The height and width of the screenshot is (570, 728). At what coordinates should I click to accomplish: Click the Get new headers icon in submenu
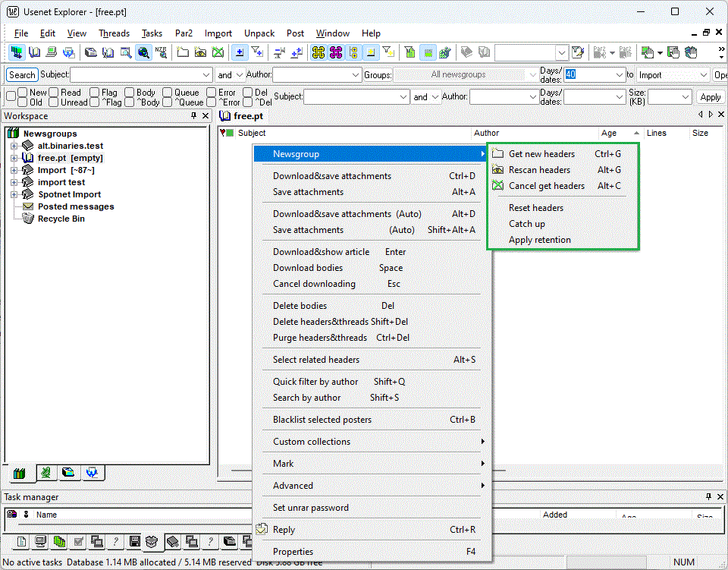(x=497, y=154)
